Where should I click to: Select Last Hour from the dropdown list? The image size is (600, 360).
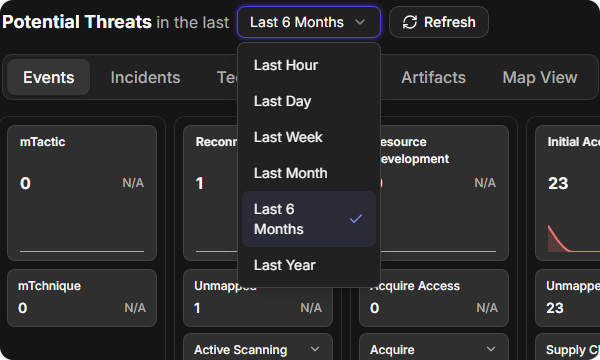click(309, 65)
